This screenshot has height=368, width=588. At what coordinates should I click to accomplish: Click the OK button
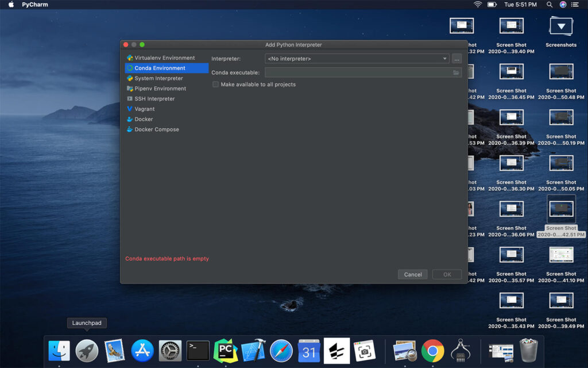(447, 274)
